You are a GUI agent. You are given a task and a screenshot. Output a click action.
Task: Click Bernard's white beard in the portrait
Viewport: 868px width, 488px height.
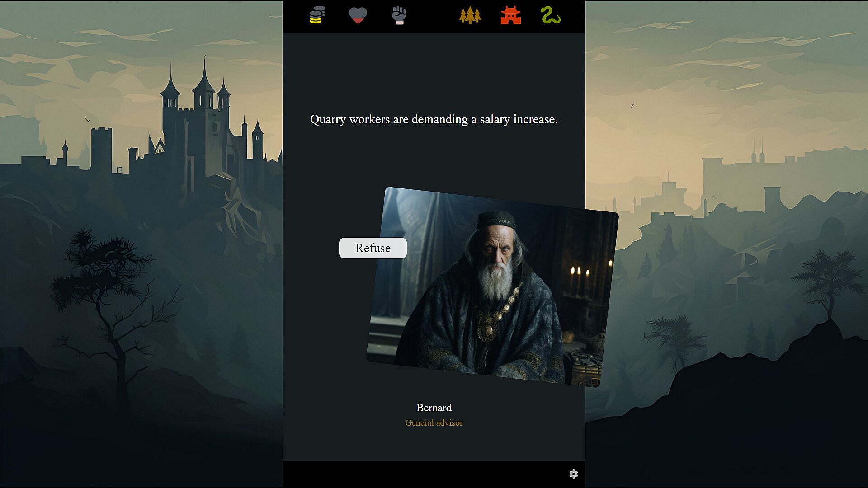tap(496, 282)
